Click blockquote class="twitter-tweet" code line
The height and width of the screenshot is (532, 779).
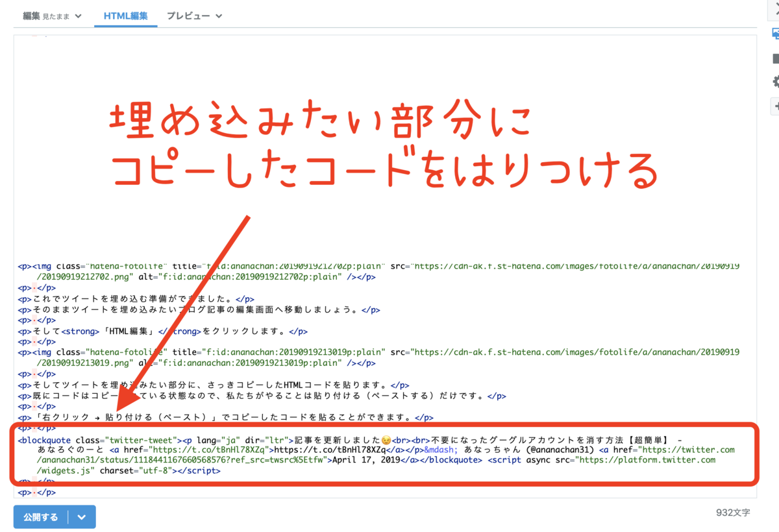(x=350, y=439)
